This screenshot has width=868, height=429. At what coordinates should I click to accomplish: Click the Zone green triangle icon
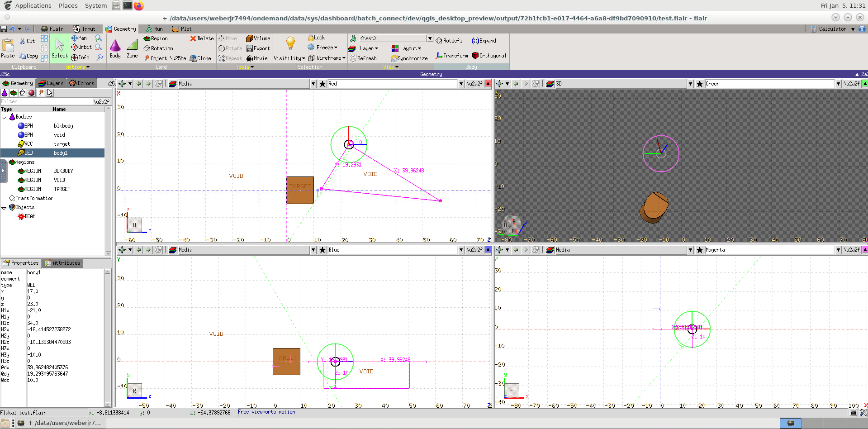tap(132, 48)
